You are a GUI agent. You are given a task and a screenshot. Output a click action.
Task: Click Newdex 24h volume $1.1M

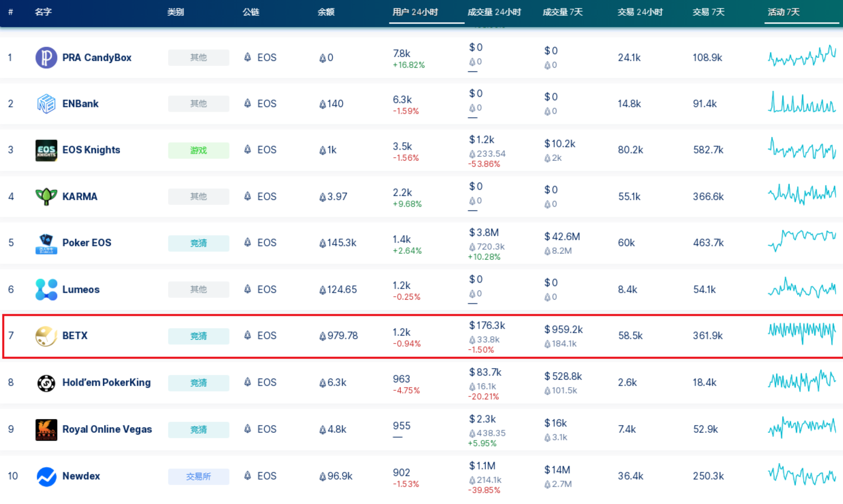pyautogui.click(x=482, y=466)
